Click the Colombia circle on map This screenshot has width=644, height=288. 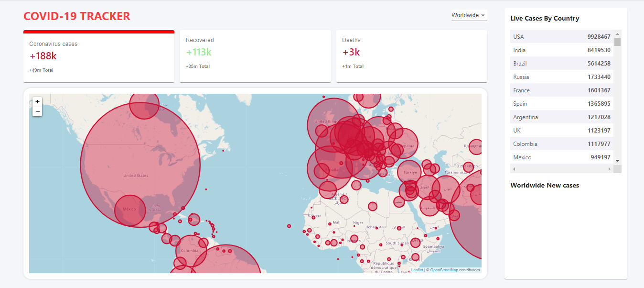(x=191, y=251)
